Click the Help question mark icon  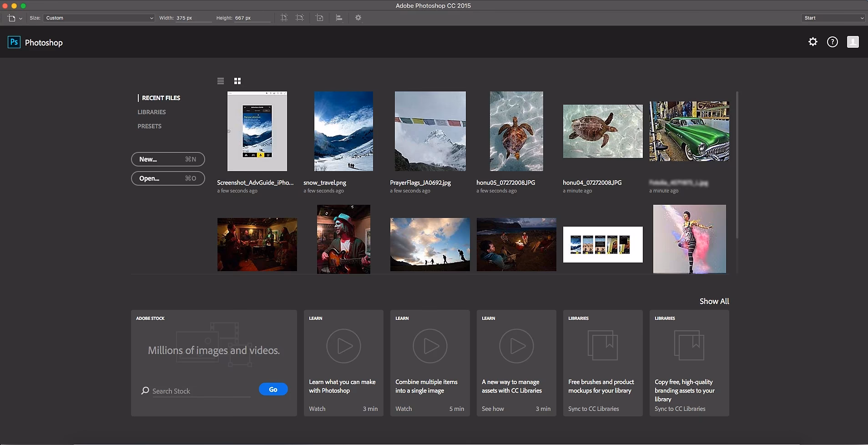(x=833, y=42)
